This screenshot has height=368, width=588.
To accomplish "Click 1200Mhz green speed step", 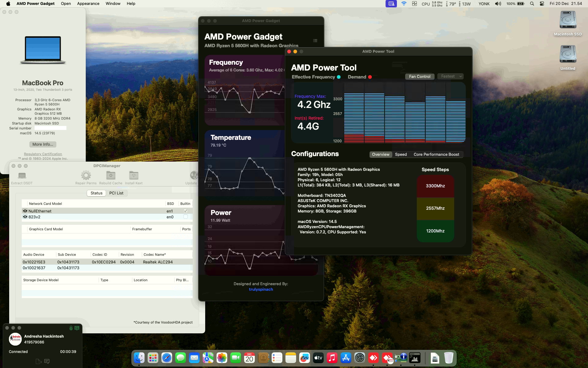I will click(435, 231).
